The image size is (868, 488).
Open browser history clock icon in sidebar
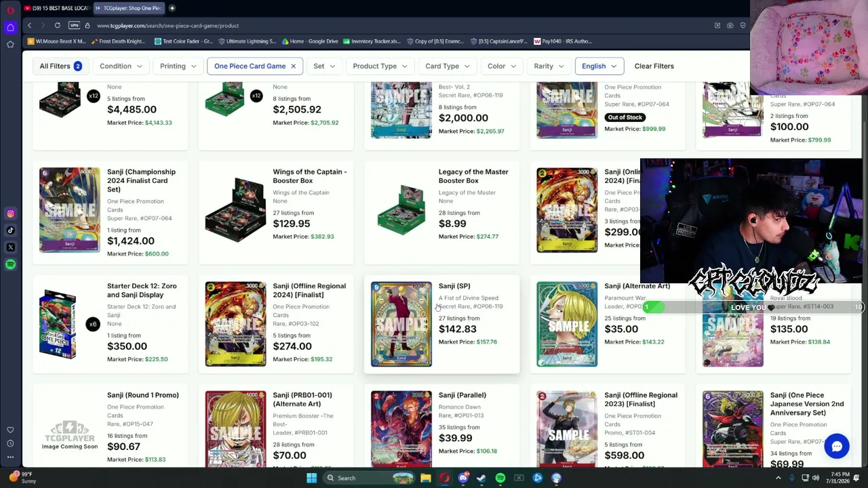pos(10,443)
